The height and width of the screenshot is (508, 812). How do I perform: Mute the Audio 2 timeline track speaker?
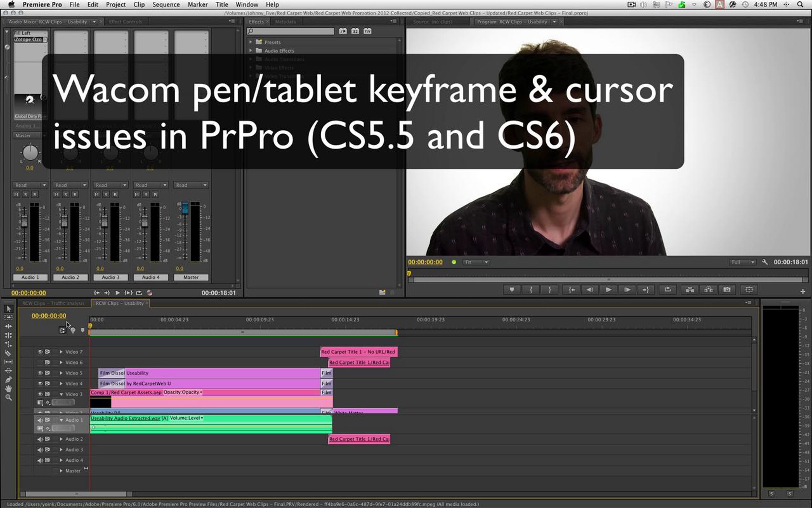[x=40, y=439]
